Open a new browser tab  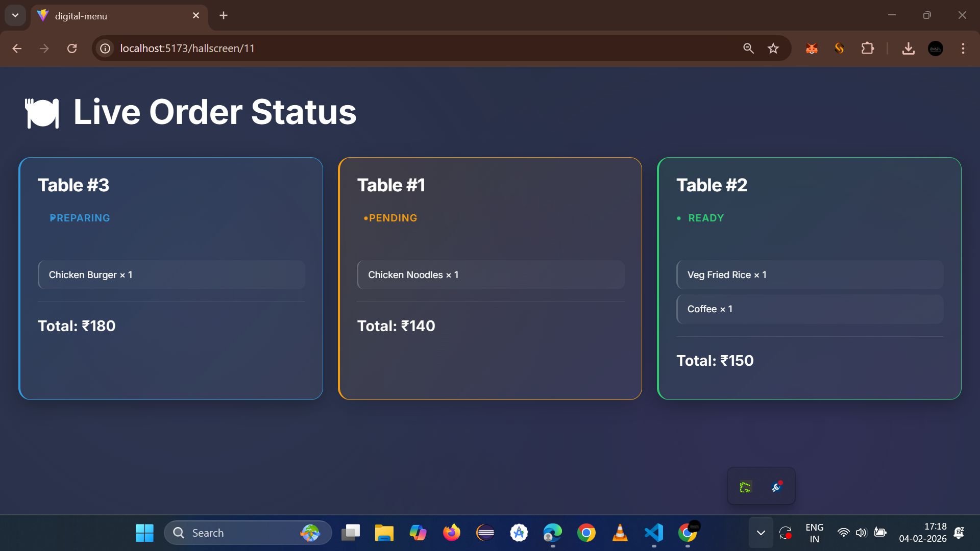(x=224, y=16)
